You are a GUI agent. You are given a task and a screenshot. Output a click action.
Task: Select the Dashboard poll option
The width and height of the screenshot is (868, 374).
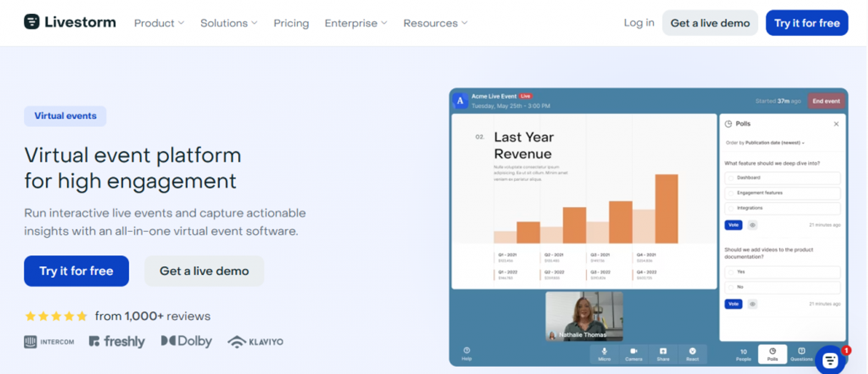click(x=783, y=178)
